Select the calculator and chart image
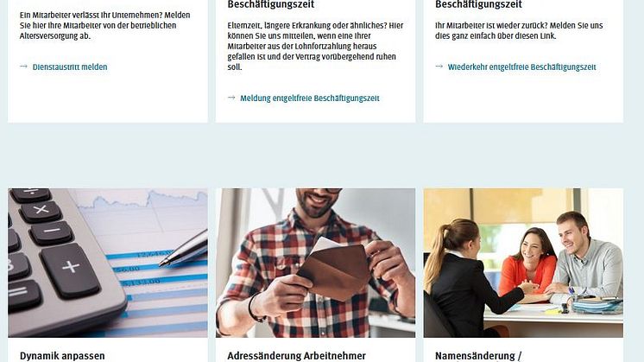 coord(108,263)
